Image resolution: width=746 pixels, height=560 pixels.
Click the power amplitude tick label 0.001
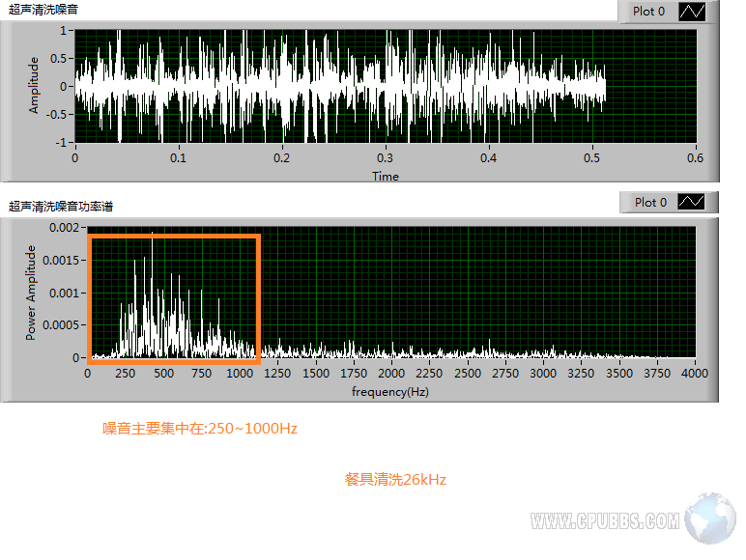(64, 294)
